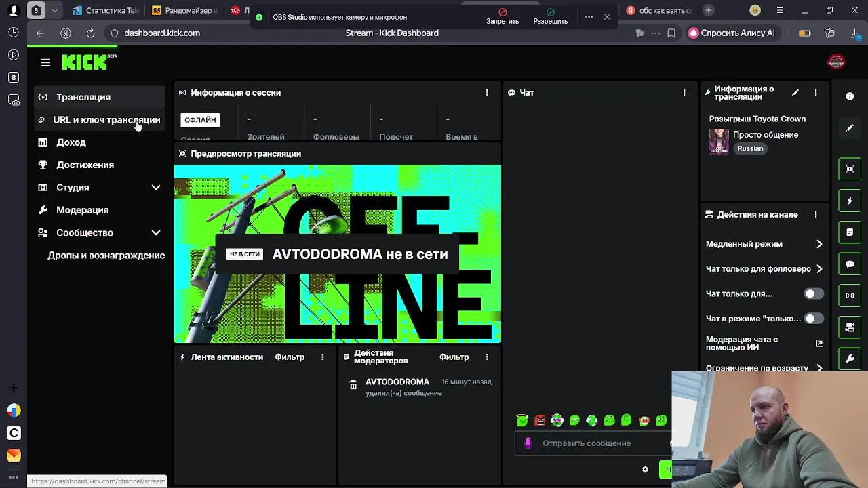
Task: Reload the page
Action: [x=90, y=33]
